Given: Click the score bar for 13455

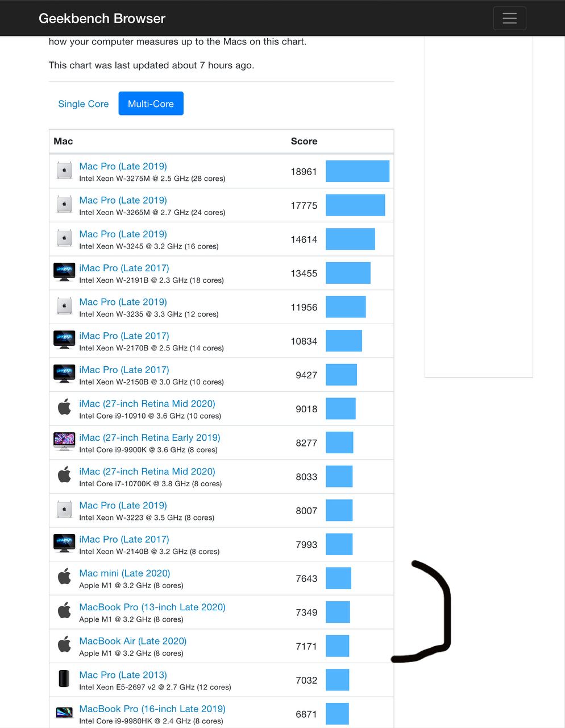Looking at the screenshot, I should (x=348, y=273).
